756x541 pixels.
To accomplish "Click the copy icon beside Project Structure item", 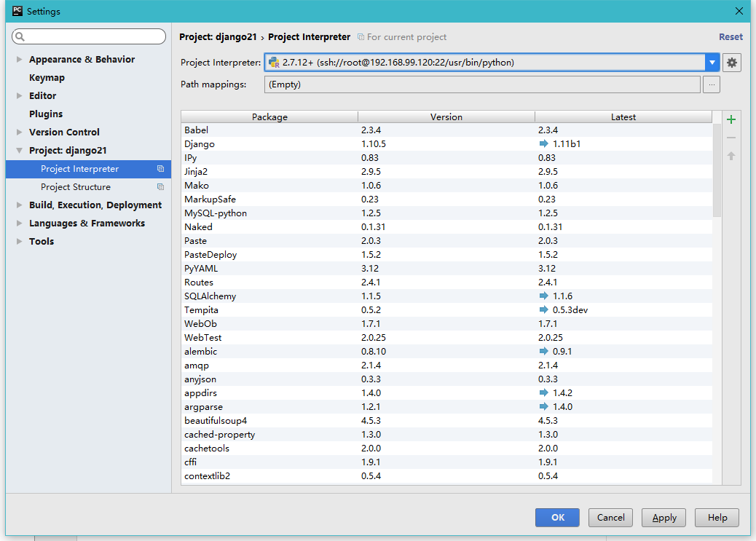I will coord(160,187).
